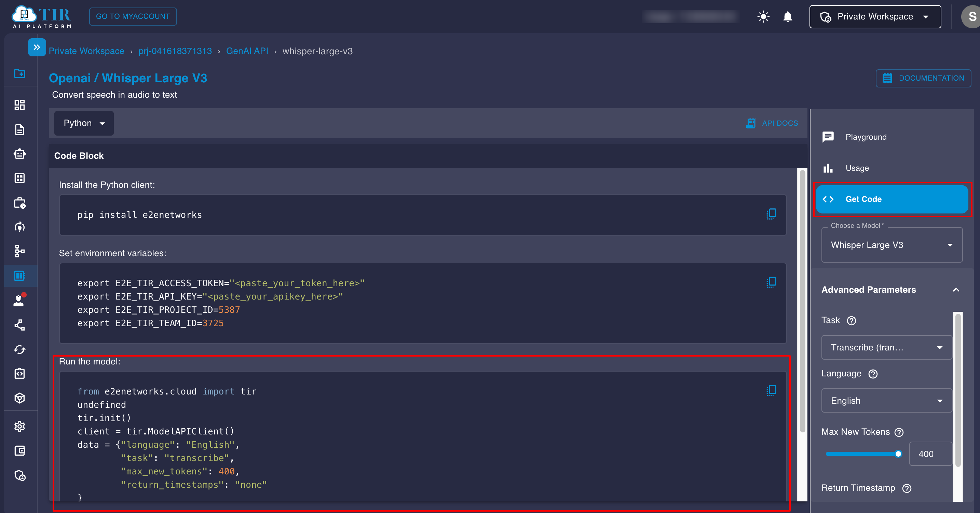Switch to the Usage tab
980x513 pixels.
(x=892, y=168)
